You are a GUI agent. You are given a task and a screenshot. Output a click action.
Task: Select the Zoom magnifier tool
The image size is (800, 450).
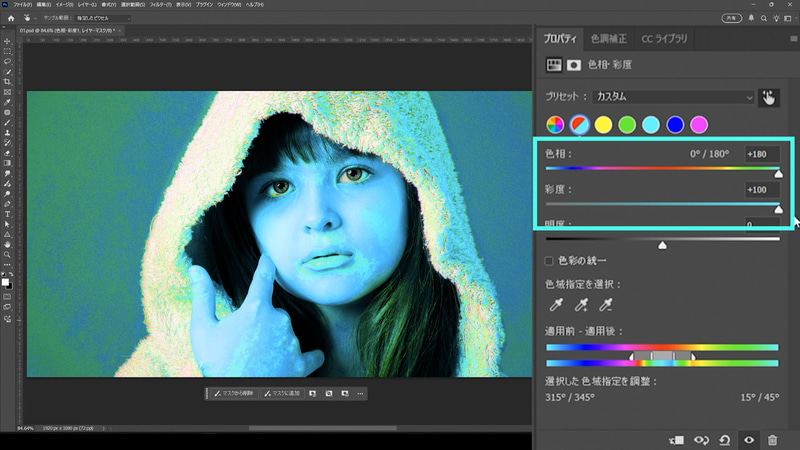[7, 255]
